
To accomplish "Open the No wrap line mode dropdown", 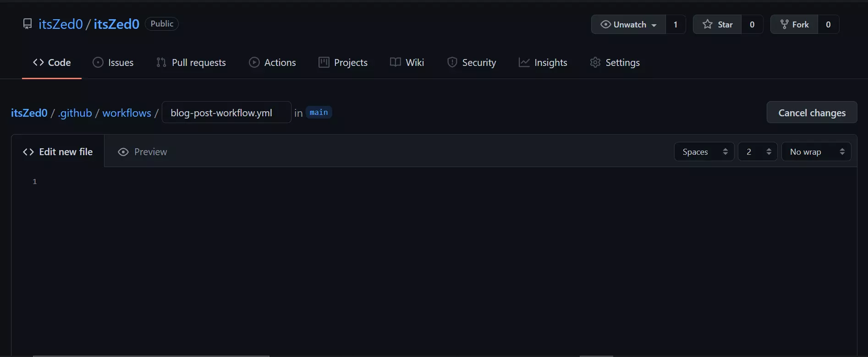I will (816, 152).
